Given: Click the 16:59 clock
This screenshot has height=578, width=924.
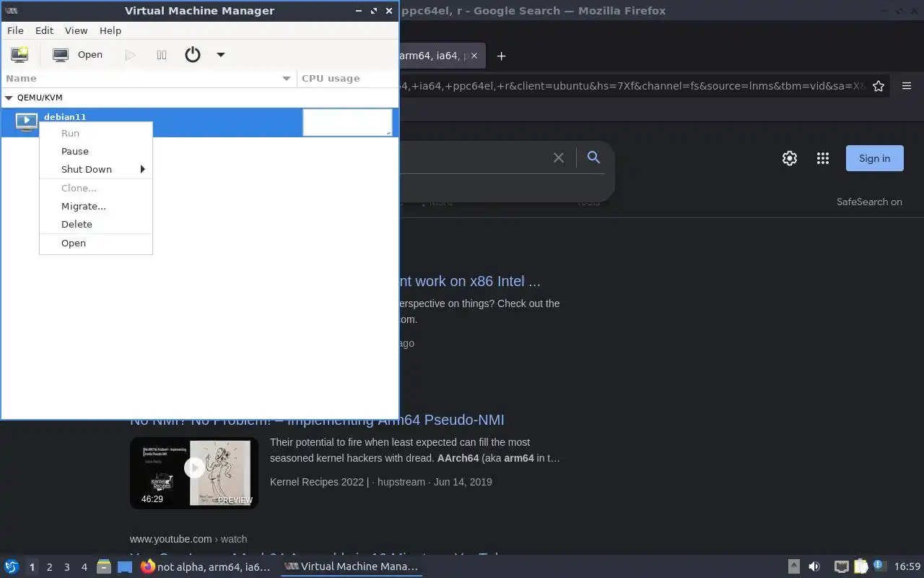Looking at the screenshot, I should [907, 566].
